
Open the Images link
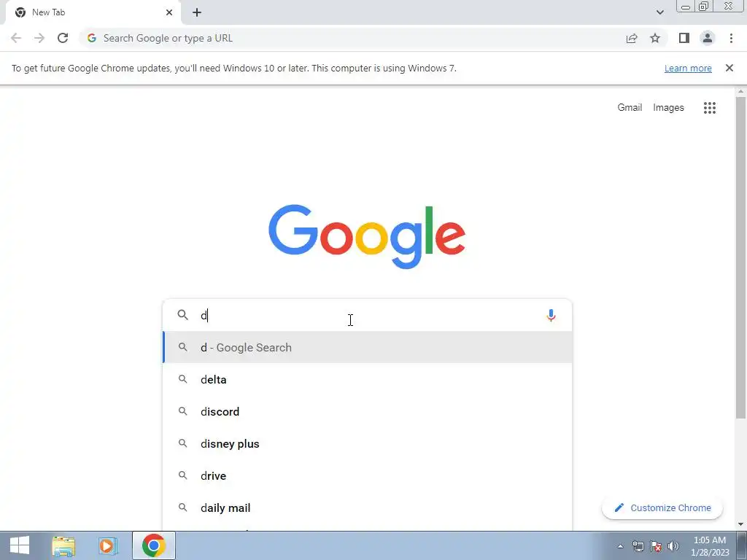point(668,108)
